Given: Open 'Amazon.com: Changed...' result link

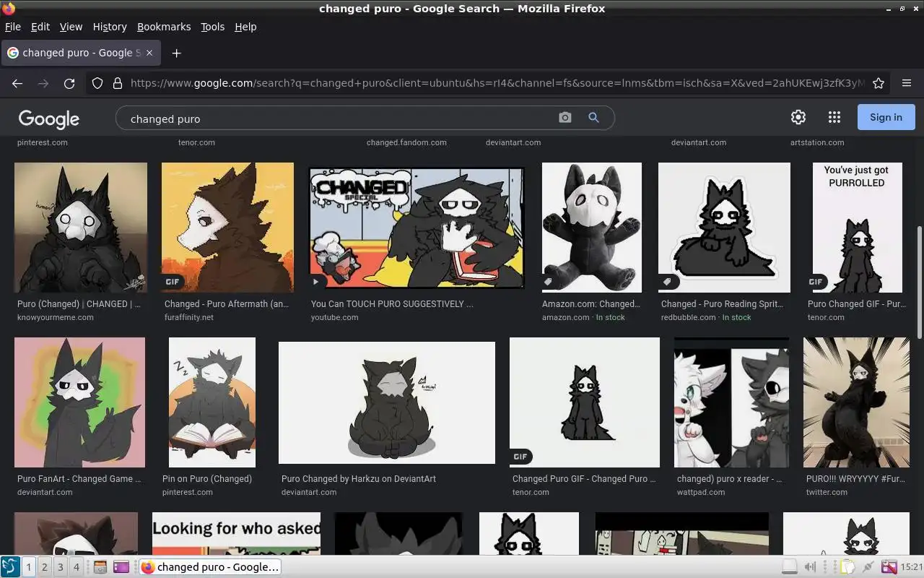Looking at the screenshot, I should pyautogui.click(x=591, y=304).
